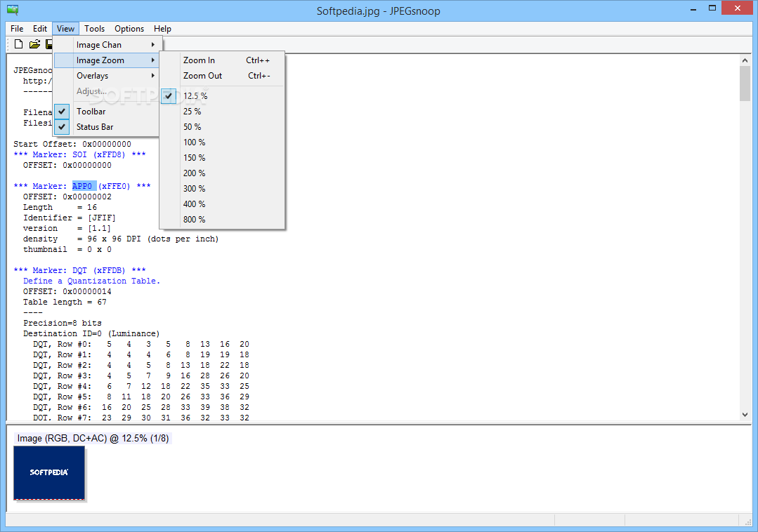Open the File menu
The image size is (758, 532).
pyautogui.click(x=17, y=29)
